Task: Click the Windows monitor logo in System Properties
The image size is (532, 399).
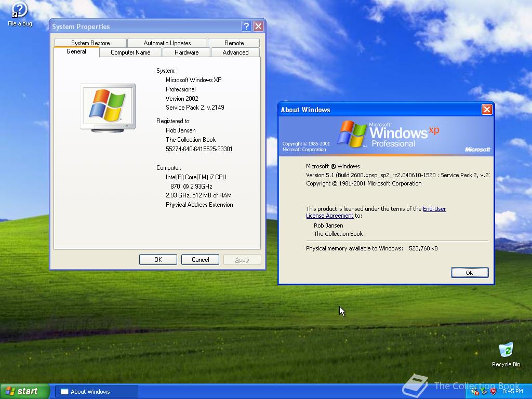Action: pyautogui.click(x=108, y=108)
